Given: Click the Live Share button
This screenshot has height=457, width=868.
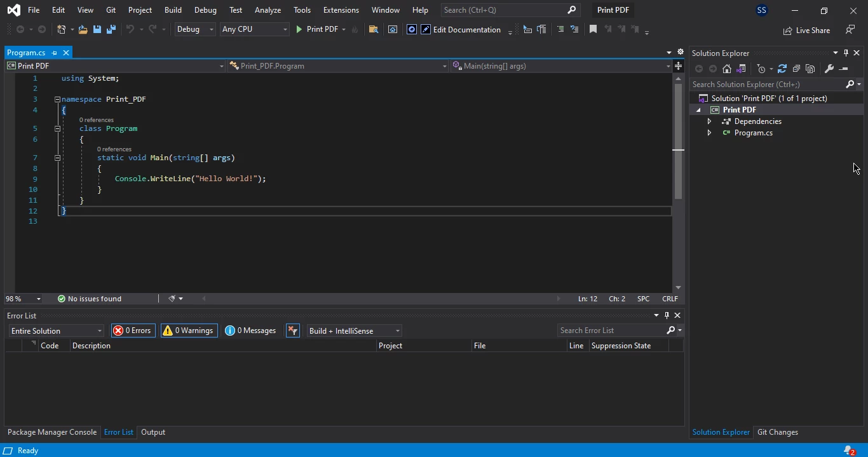Looking at the screenshot, I should pos(806,31).
